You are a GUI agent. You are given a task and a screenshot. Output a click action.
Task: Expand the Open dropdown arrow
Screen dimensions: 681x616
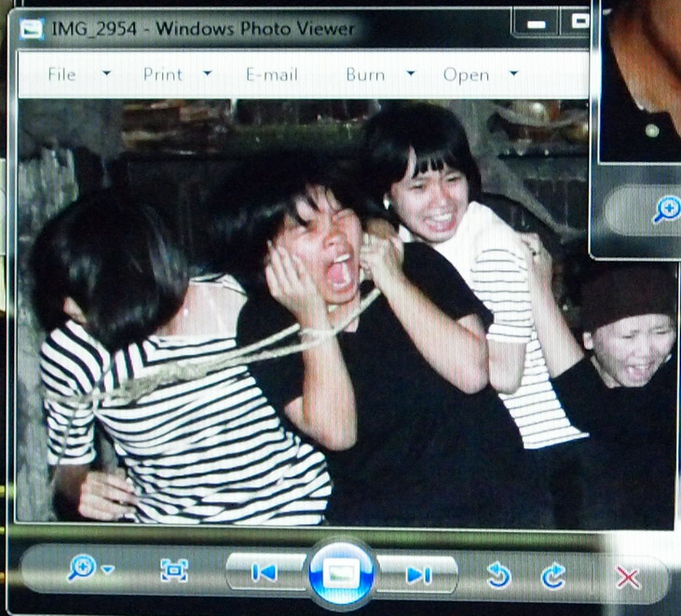(x=514, y=73)
